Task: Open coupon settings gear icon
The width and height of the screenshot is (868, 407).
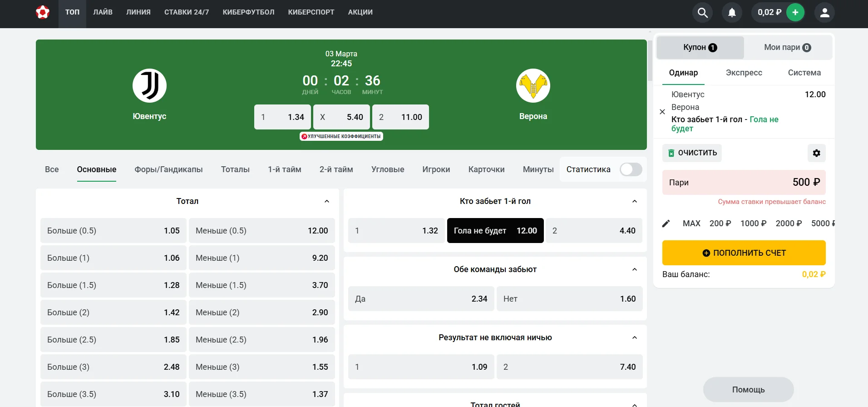Action: click(x=816, y=153)
